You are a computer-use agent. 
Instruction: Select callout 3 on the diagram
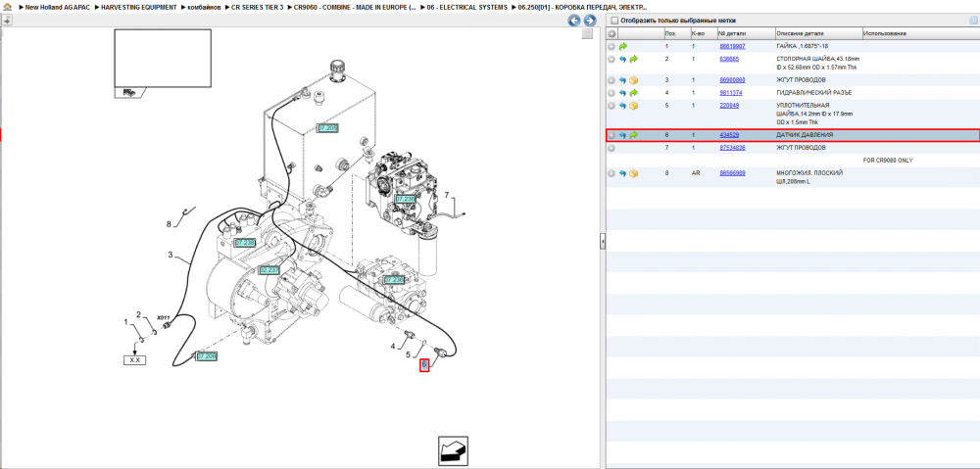pos(170,255)
